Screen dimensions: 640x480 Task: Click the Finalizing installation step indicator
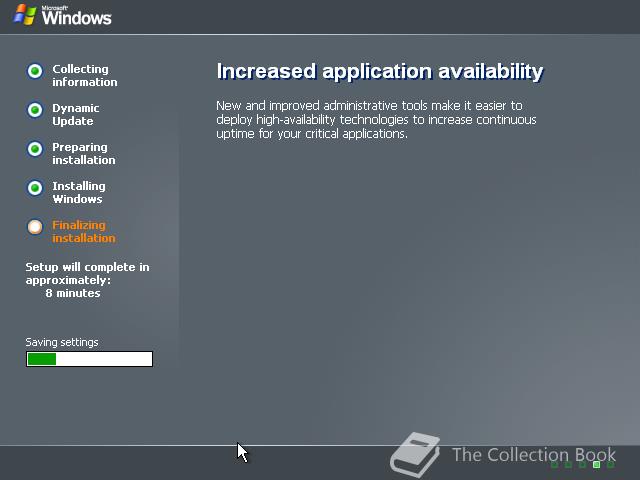tap(35, 227)
